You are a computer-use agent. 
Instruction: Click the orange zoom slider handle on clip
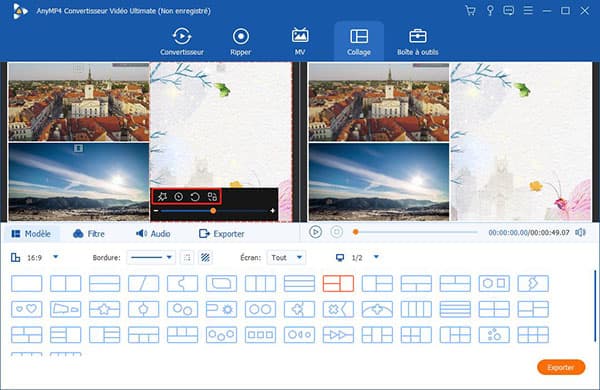click(x=213, y=211)
